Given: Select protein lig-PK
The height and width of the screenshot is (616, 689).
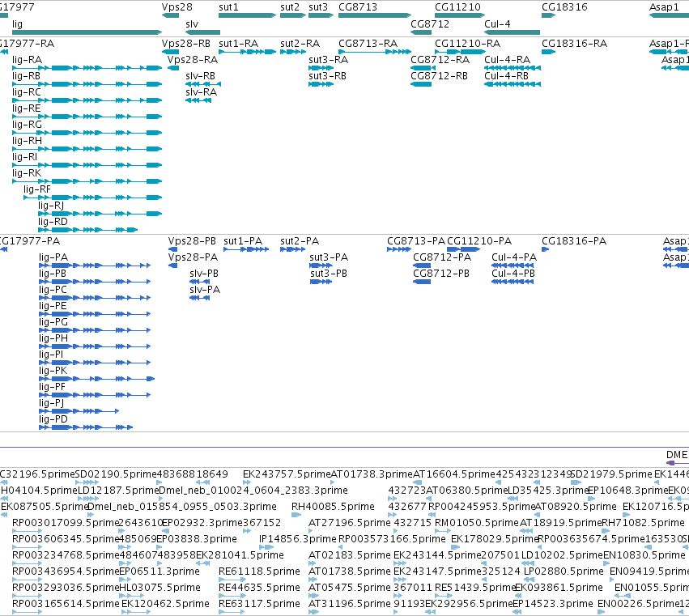Looking at the screenshot, I should click(x=96, y=379).
